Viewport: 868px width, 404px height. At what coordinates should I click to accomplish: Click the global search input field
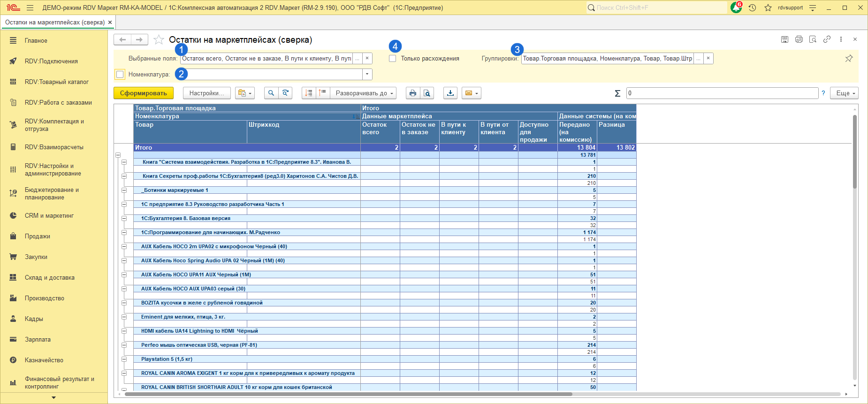[x=657, y=8]
